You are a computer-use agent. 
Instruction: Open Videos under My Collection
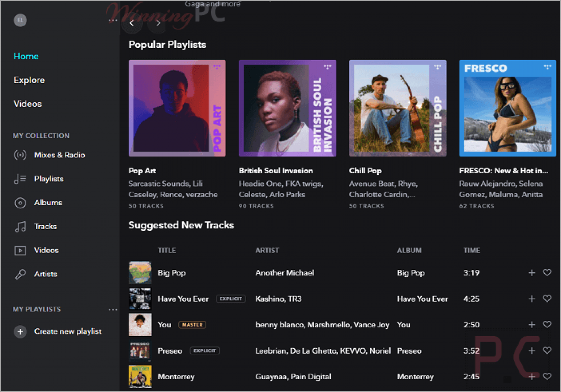point(37,250)
